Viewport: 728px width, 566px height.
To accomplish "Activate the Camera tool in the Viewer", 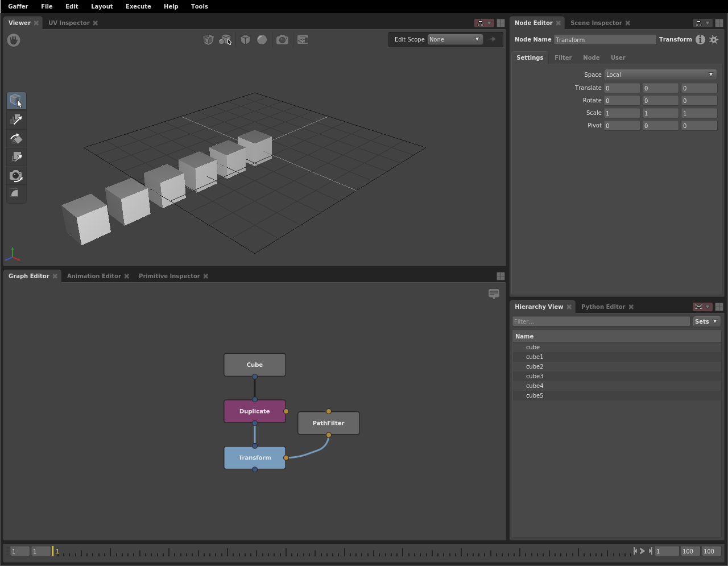I will [x=16, y=176].
